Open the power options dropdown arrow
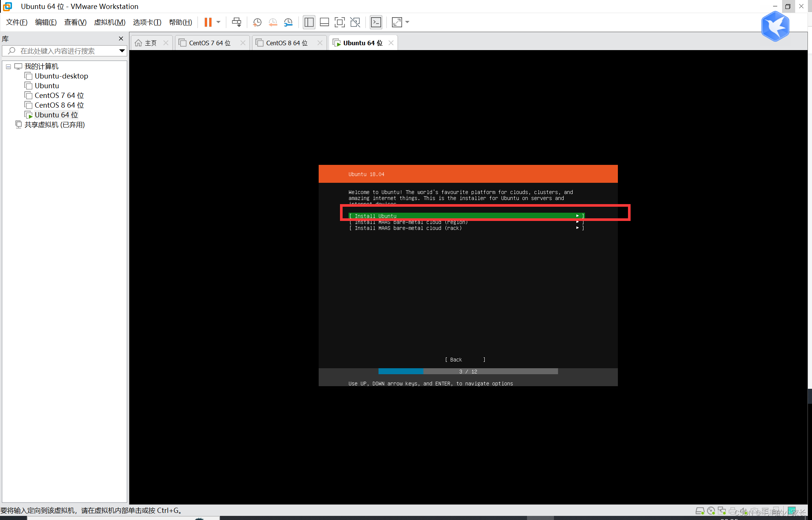The height and width of the screenshot is (520, 812). click(x=218, y=22)
